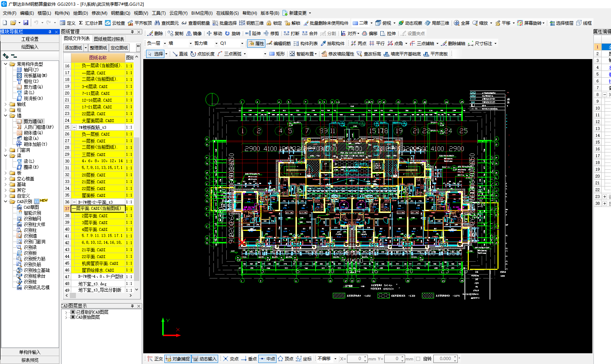Select the 直线 line drawing tool
Viewport: 611px width, 364px height.
point(180,54)
